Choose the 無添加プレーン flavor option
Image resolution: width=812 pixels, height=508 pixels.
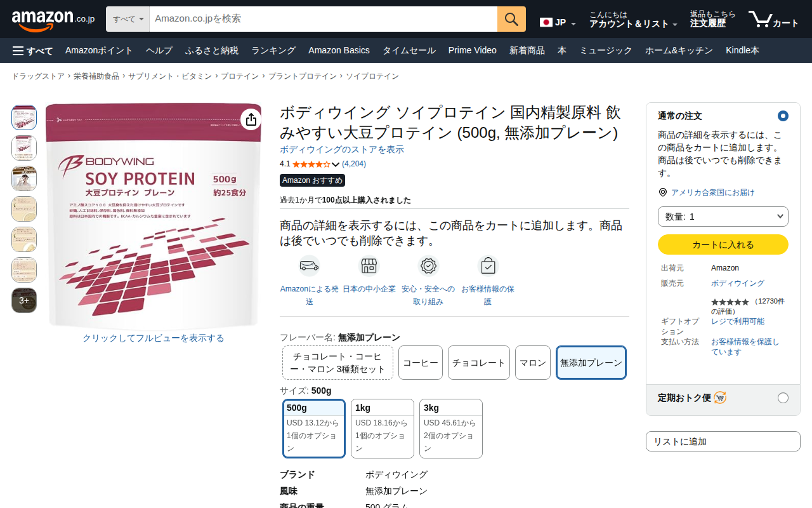pos(591,363)
